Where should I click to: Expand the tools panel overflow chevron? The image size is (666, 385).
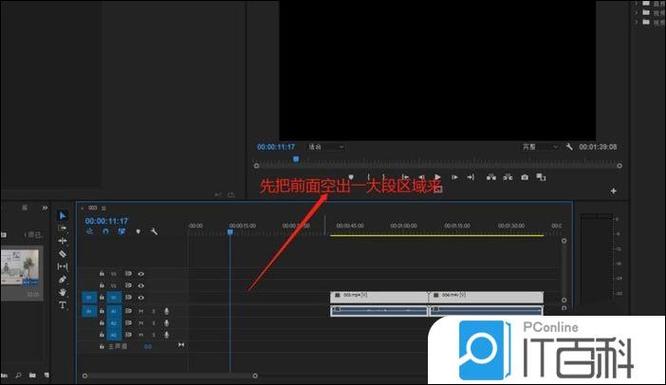coord(45,208)
